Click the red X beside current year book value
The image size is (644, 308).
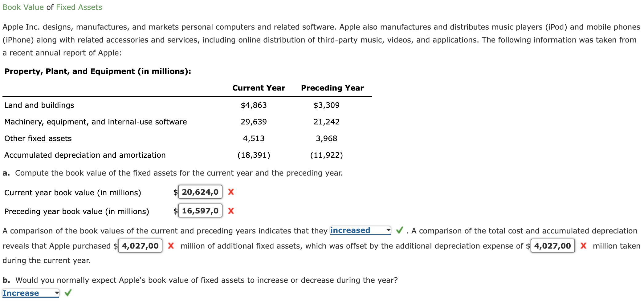point(231,192)
